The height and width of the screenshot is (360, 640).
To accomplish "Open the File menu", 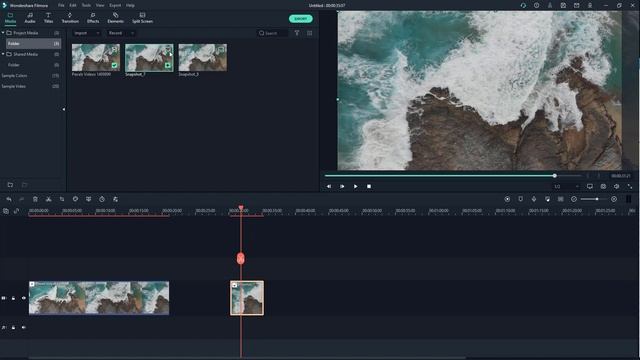I will [61, 5].
